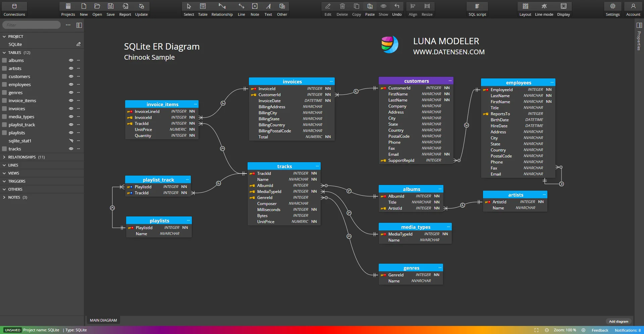Viewport: 644px width, 334px height.
Task: Collapse the TABLES section
Action: tap(4, 53)
